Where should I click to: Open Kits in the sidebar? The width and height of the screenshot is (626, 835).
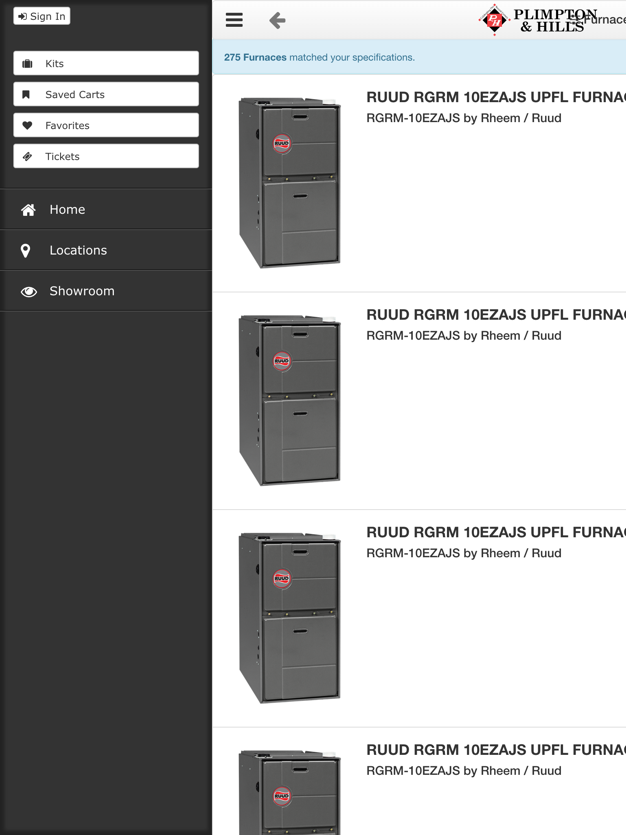point(106,63)
